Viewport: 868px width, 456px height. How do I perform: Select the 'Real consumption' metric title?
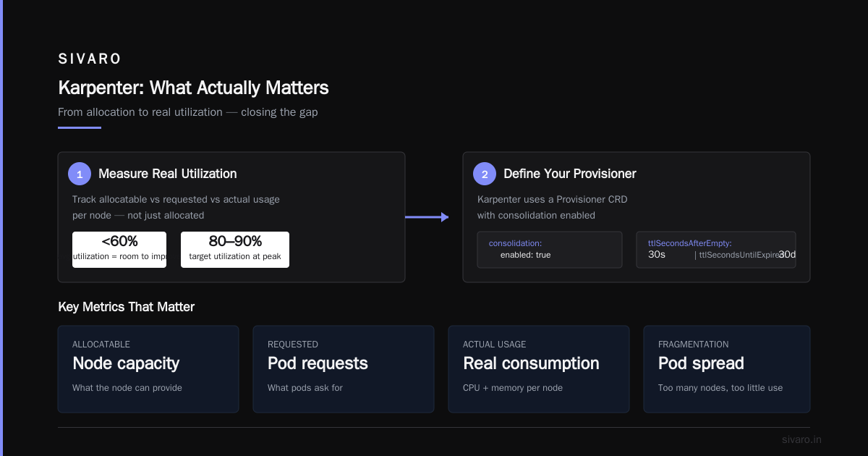coord(531,363)
